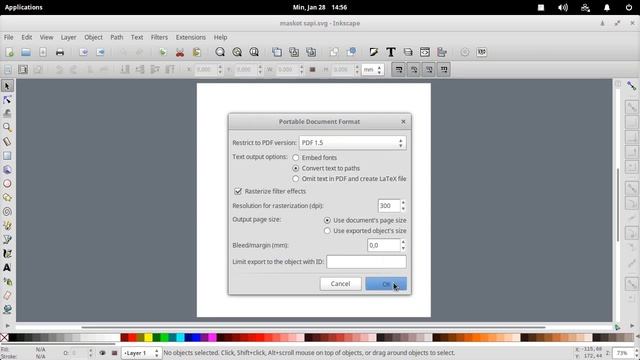
Task: Select the Measure tool
Action: 7,142
